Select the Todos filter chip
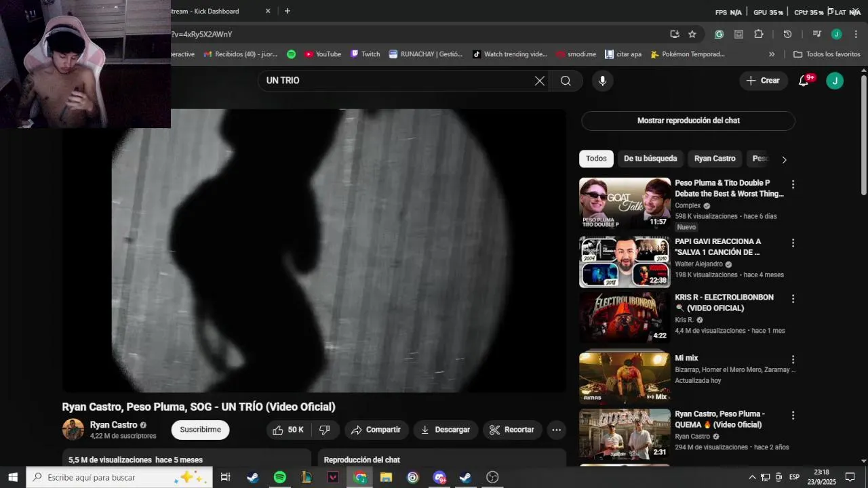Image resolution: width=868 pixels, height=488 pixels. pos(596,159)
